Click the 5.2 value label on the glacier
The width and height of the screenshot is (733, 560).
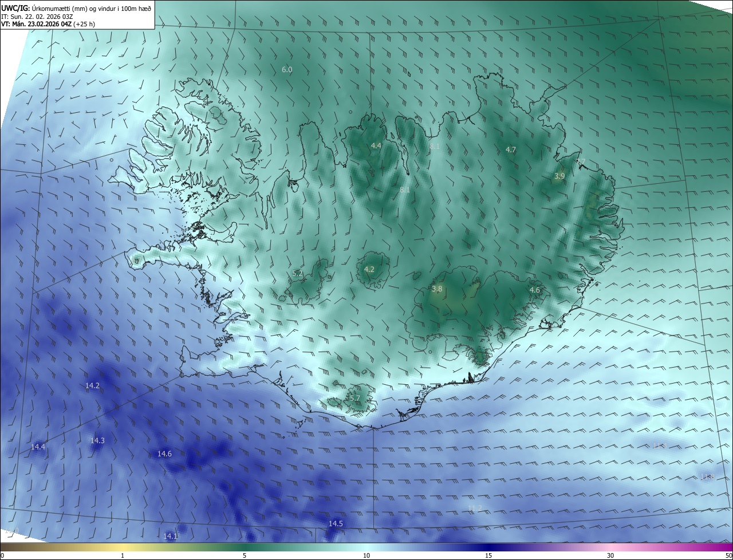297,274
